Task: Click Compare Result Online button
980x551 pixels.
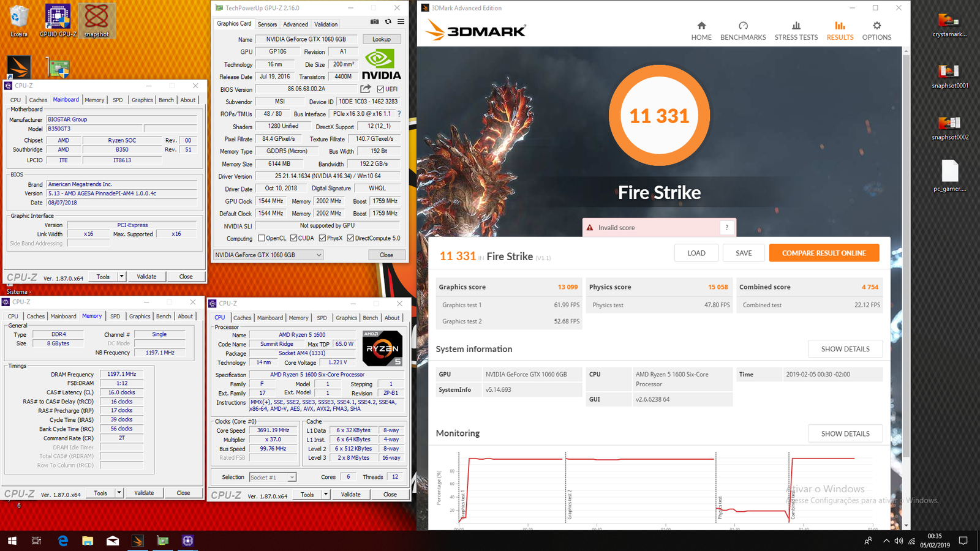Action: click(823, 253)
